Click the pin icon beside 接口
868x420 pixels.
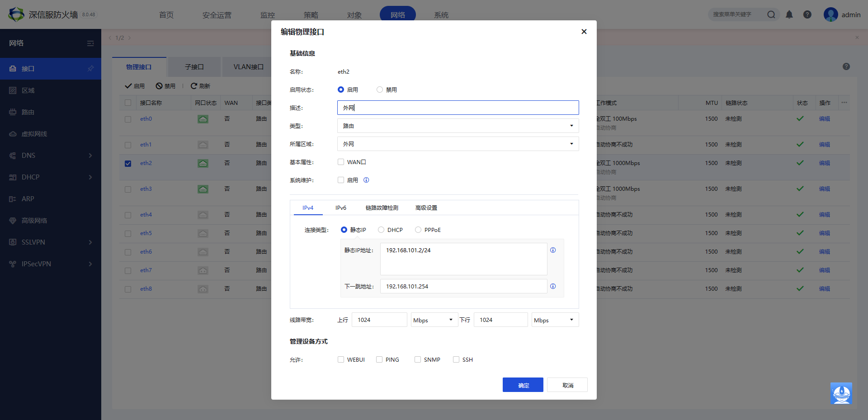(x=90, y=69)
